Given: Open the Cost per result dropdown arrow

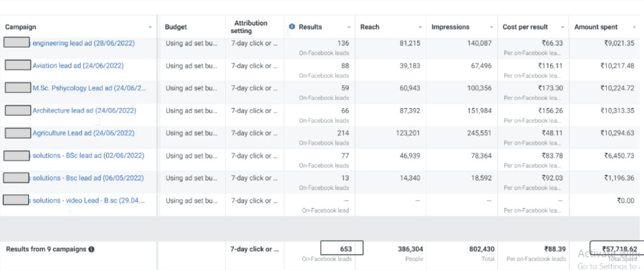Looking at the screenshot, I should [x=563, y=28].
